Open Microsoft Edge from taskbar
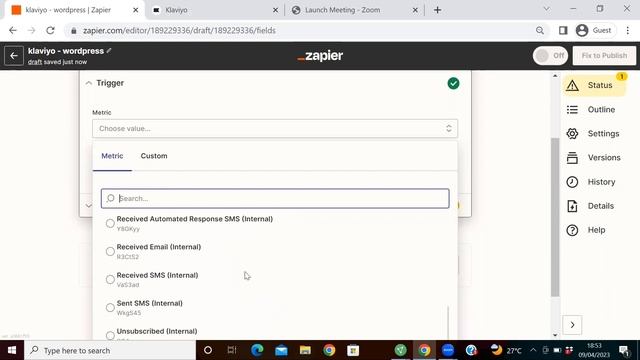This screenshot has width=640, height=360. (x=257, y=350)
